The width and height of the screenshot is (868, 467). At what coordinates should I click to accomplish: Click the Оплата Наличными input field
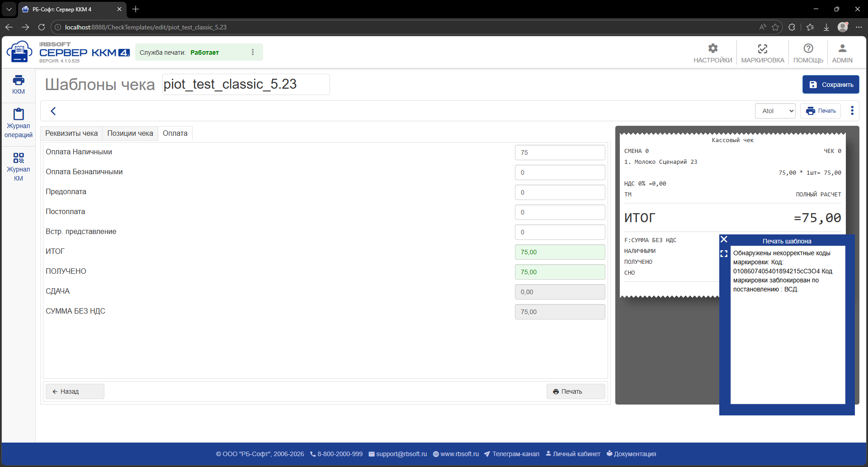point(560,152)
